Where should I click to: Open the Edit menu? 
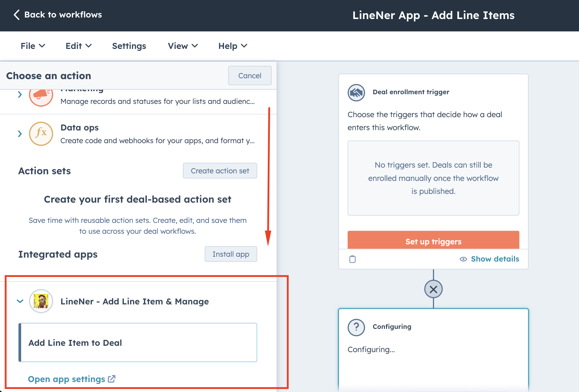tap(78, 46)
